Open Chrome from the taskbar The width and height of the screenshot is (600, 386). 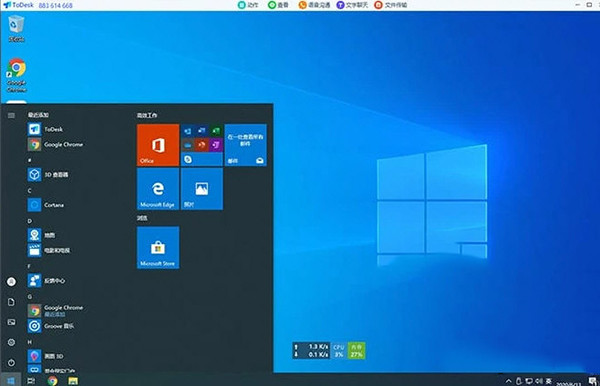click(52, 381)
